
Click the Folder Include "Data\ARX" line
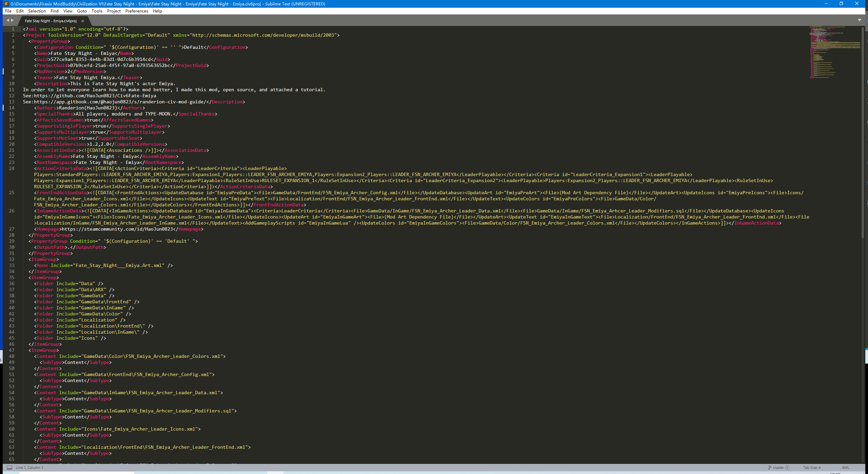[x=74, y=290]
